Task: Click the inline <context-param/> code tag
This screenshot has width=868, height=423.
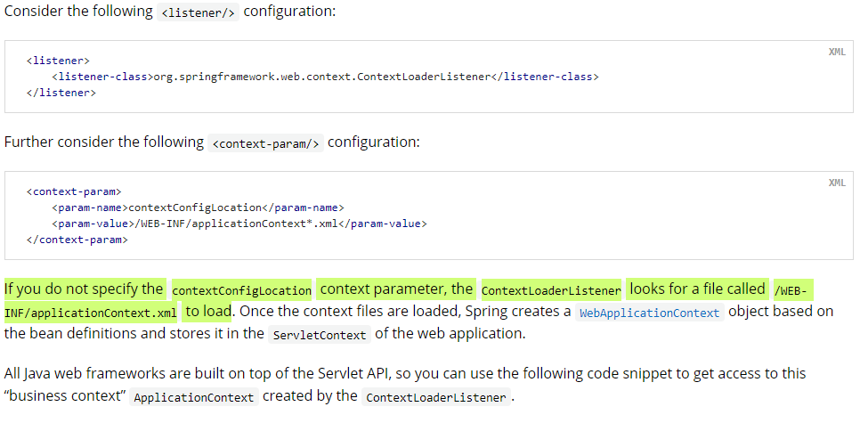Action: 265,143
